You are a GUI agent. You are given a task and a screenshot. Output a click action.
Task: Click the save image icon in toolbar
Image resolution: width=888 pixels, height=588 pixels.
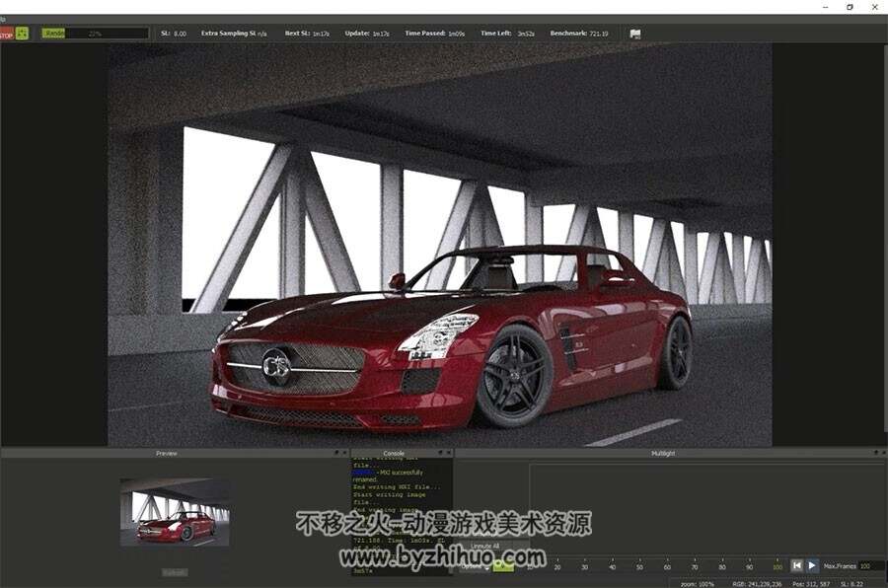tap(635, 34)
